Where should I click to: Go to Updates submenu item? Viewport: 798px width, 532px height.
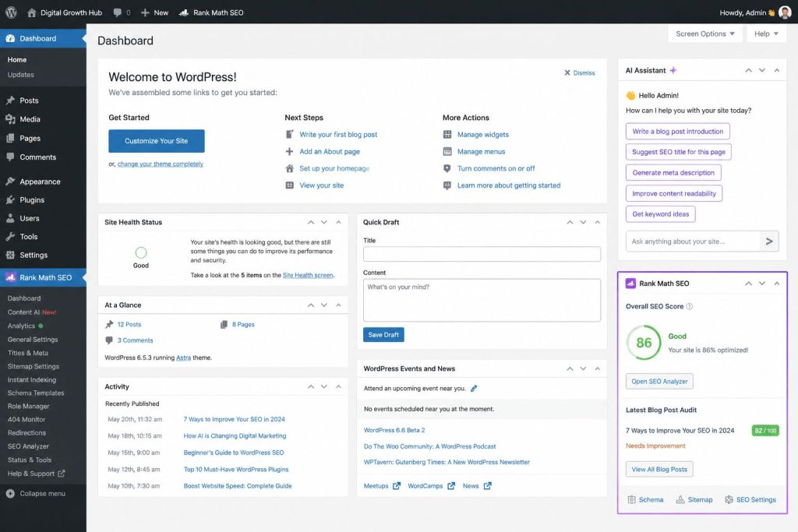[21, 74]
